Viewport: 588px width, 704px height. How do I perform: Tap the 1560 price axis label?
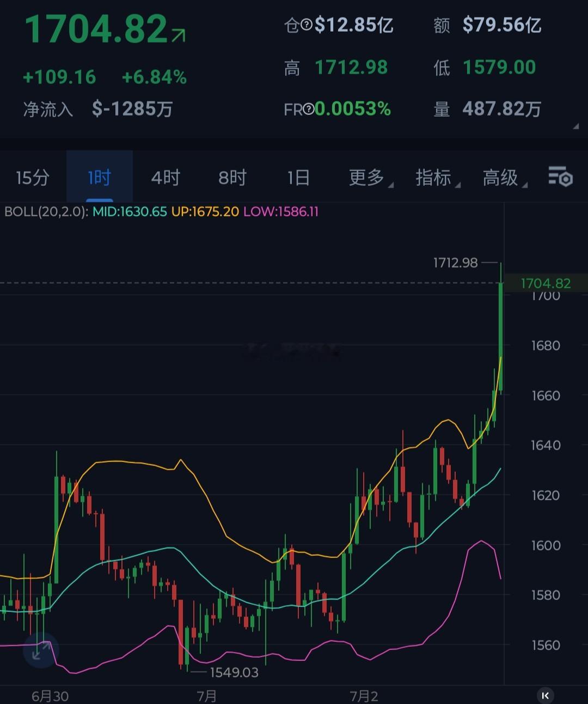tap(546, 645)
